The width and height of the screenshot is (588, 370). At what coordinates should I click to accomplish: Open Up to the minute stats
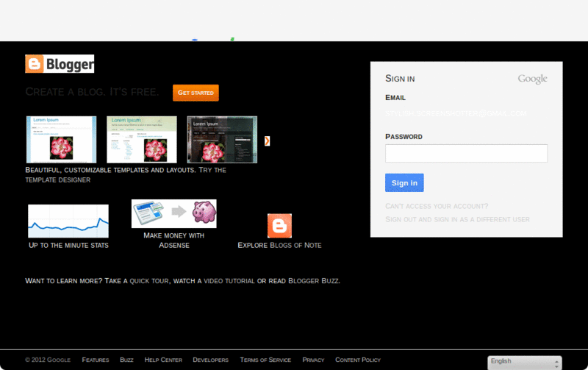pos(68,246)
